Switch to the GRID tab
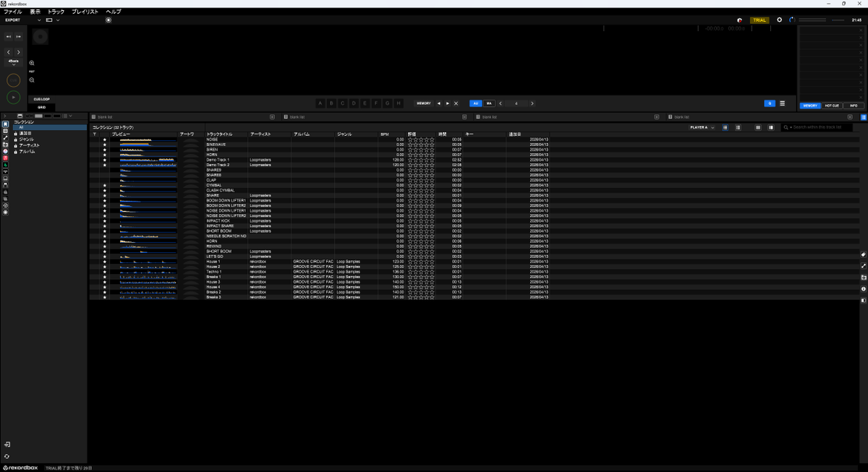The image size is (868, 472). (x=42, y=107)
